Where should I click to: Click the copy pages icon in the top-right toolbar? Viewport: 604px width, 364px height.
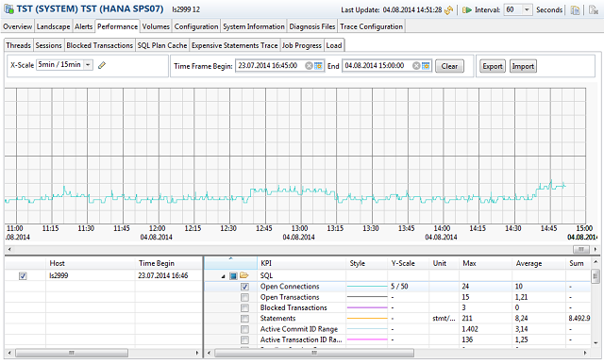(575, 10)
